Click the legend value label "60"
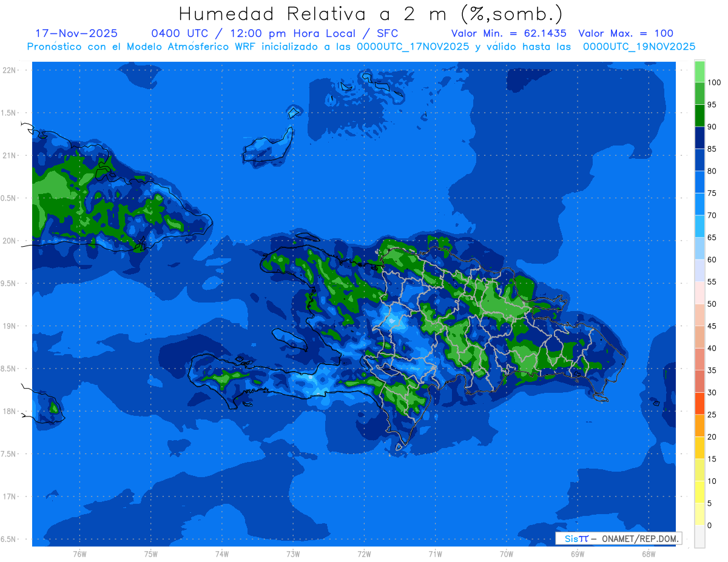 pyautogui.click(x=712, y=259)
